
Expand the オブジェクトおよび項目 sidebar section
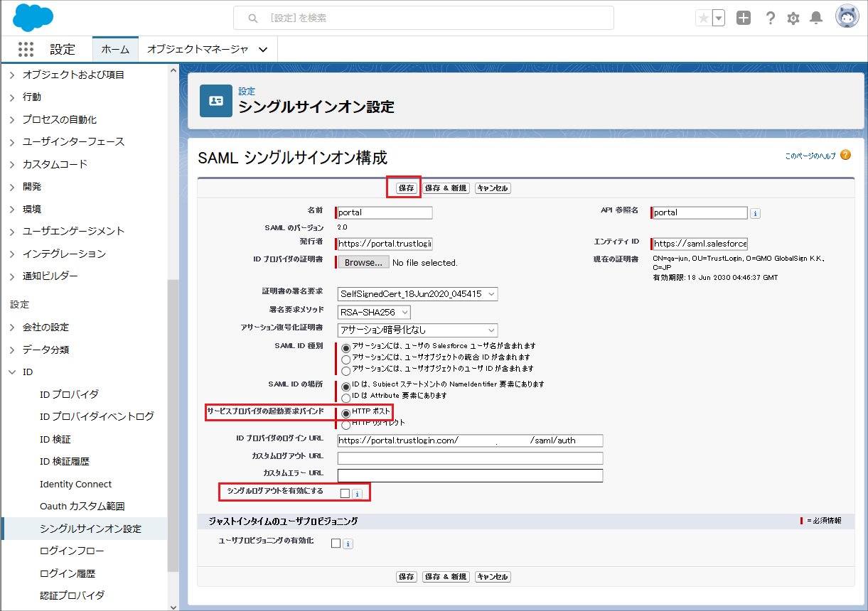click(x=12, y=75)
